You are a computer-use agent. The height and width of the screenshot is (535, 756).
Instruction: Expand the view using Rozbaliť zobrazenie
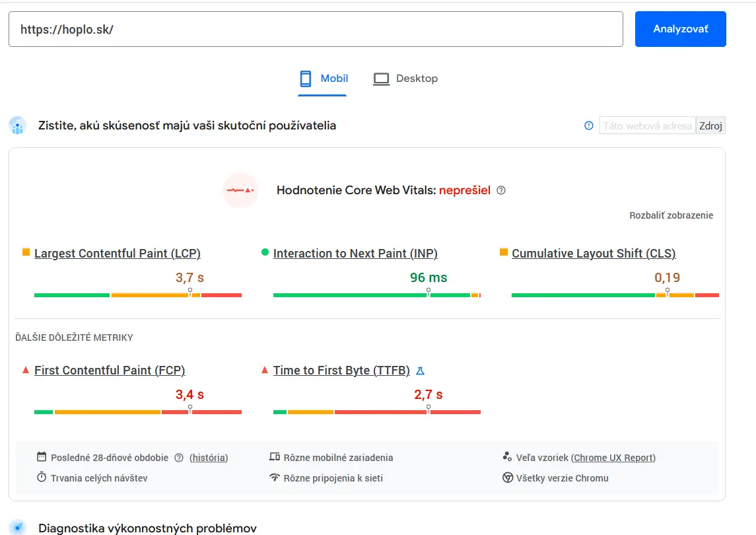click(x=671, y=215)
